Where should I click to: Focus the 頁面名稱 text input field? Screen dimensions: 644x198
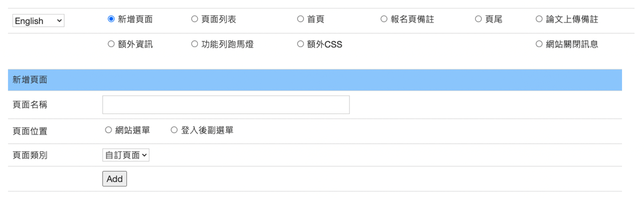[x=226, y=105]
